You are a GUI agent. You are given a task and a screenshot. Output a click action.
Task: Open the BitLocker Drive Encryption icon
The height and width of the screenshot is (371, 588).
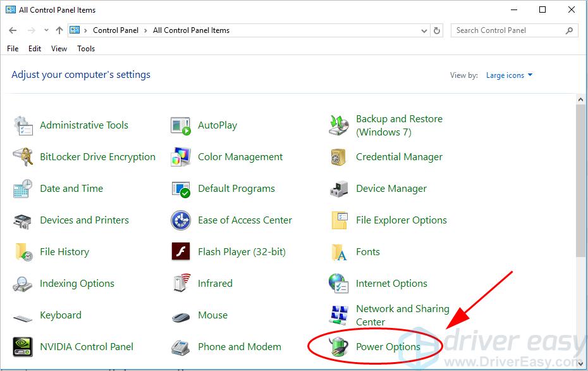click(23, 157)
